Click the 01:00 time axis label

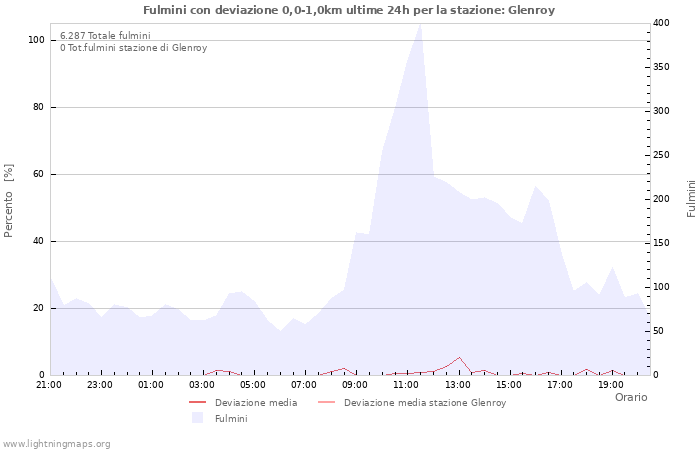(150, 385)
